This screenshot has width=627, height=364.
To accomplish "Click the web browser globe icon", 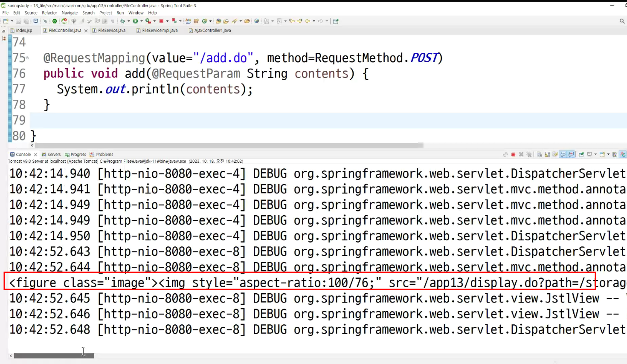I will pyautogui.click(x=256, y=21).
